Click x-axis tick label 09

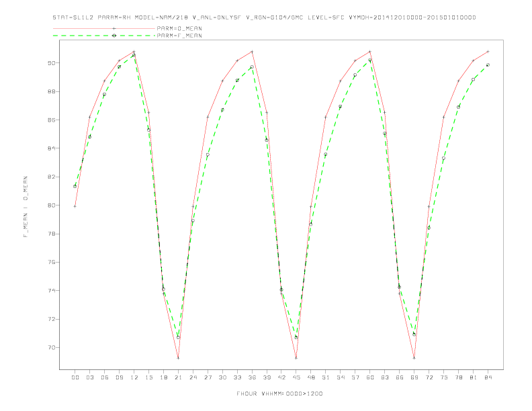[119, 377]
